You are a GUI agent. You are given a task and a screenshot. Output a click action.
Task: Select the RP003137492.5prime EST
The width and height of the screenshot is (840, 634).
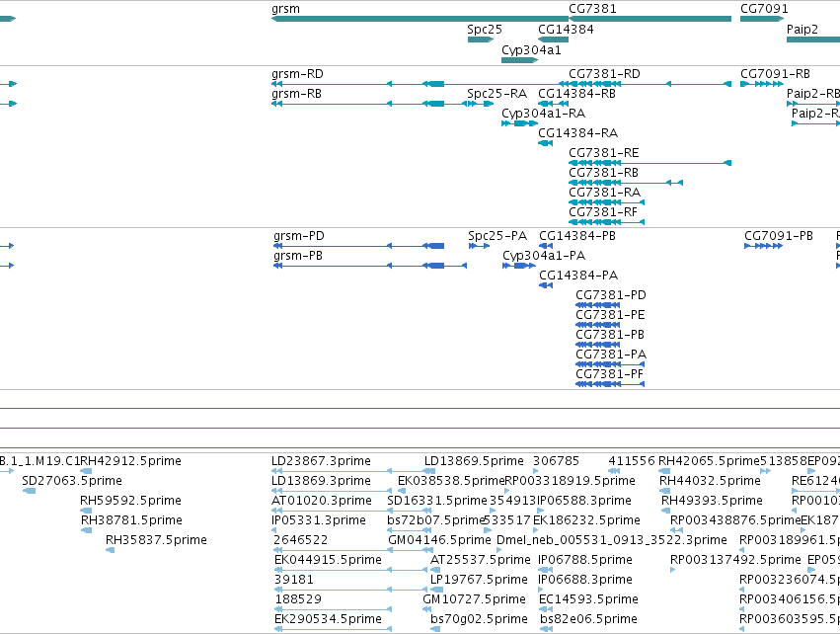(673, 570)
